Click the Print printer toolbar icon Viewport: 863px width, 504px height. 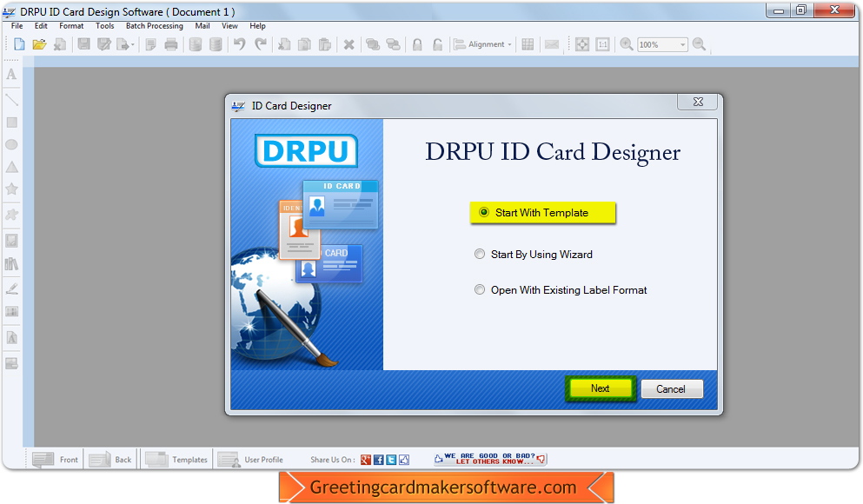click(171, 44)
